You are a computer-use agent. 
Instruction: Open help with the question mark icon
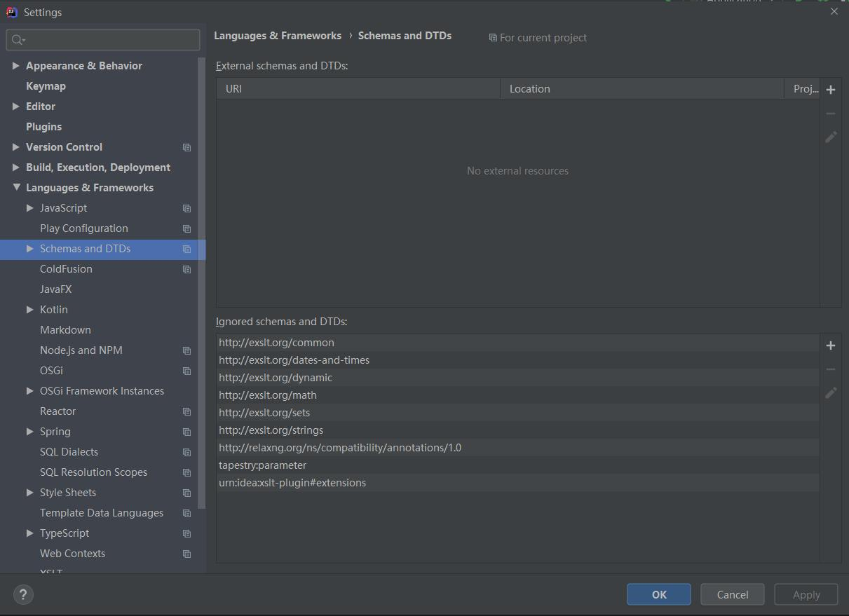tap(22, 594)
